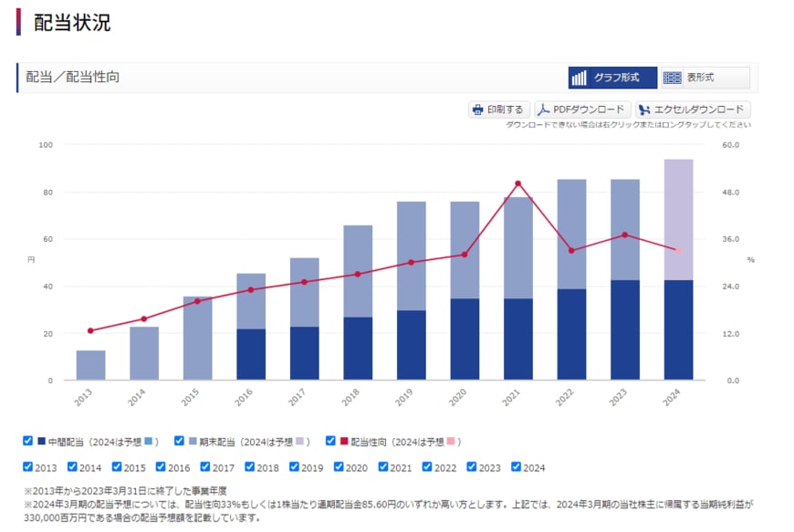Viewport: 794px width, 532px height.
Task: Click the エクセルダウンロード button text
Action: pyautogui.click(x=699, y=110)
